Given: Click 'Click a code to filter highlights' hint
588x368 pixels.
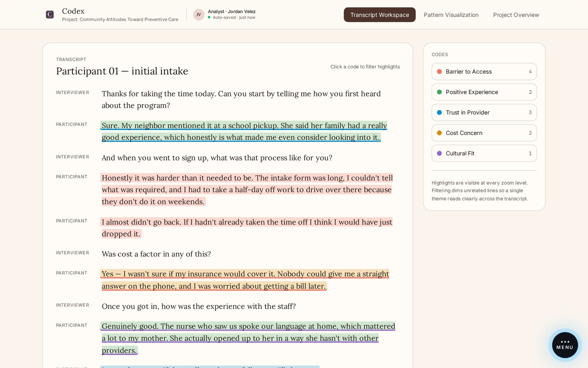Looking at the screenshot, I should click(365, 67).
